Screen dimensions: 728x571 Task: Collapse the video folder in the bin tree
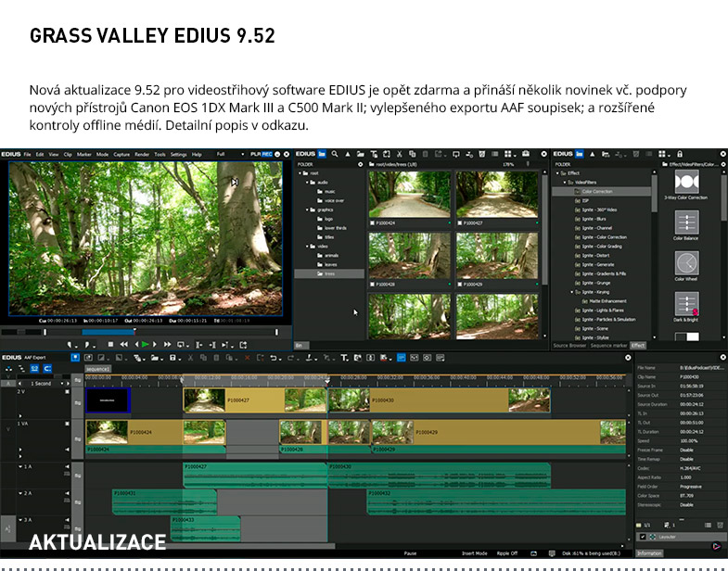point(307,247)
